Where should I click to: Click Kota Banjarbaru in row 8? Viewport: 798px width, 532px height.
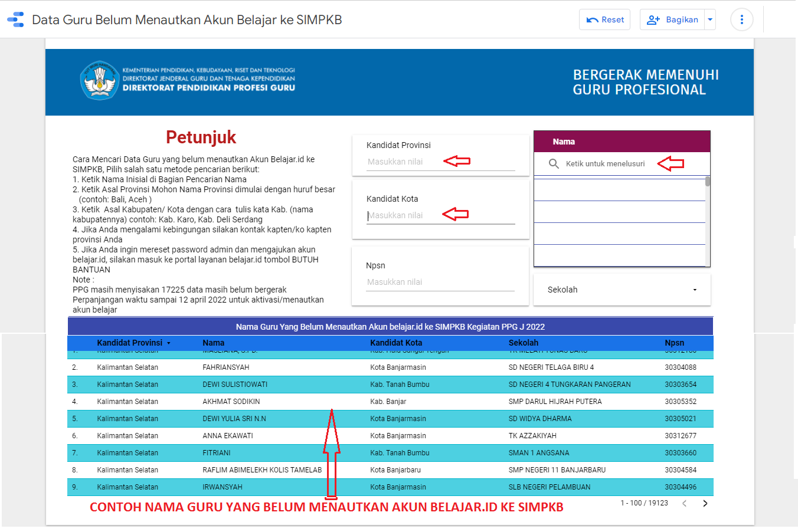pos(395,470)
